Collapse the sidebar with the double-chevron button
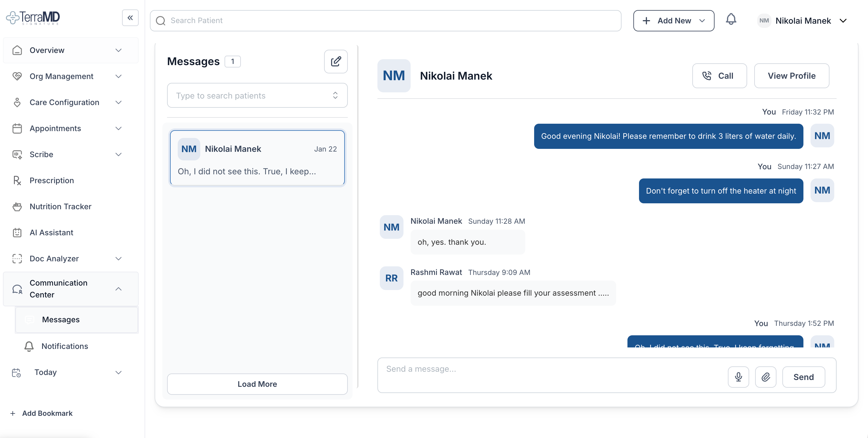 [x=130, y=17]
